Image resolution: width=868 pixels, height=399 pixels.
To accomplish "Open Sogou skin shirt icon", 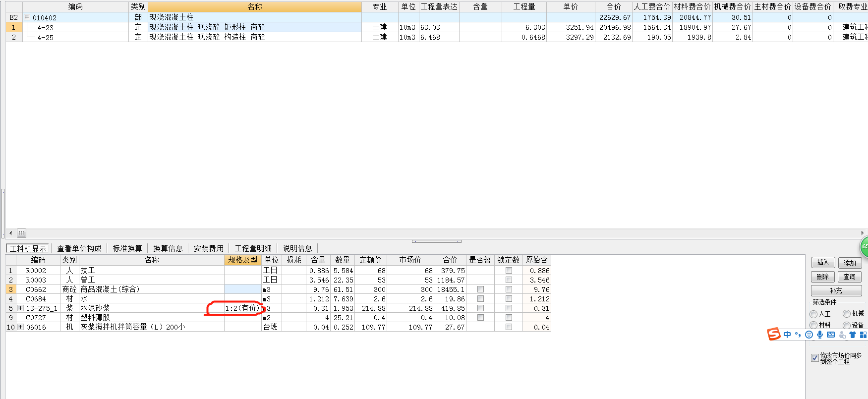I will tap(853, 335).
